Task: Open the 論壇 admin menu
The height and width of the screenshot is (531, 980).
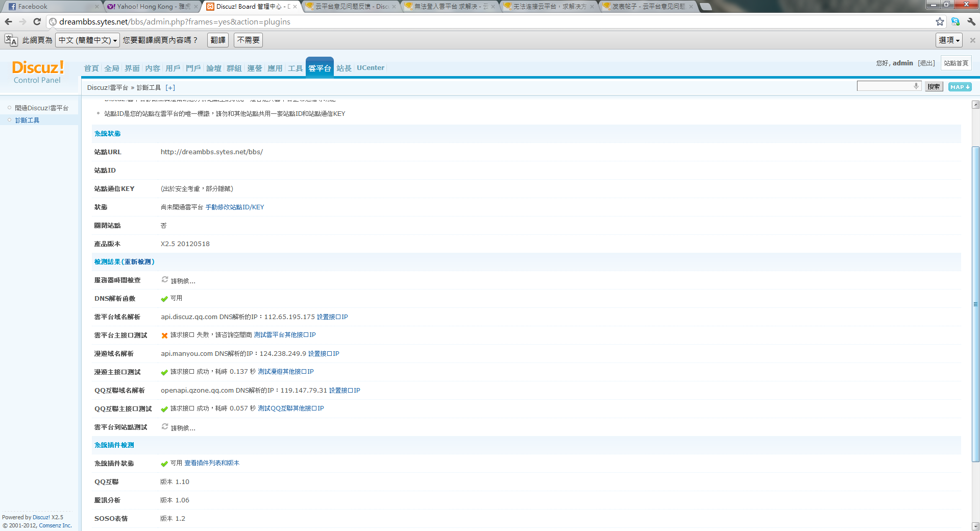Action: 214,68
